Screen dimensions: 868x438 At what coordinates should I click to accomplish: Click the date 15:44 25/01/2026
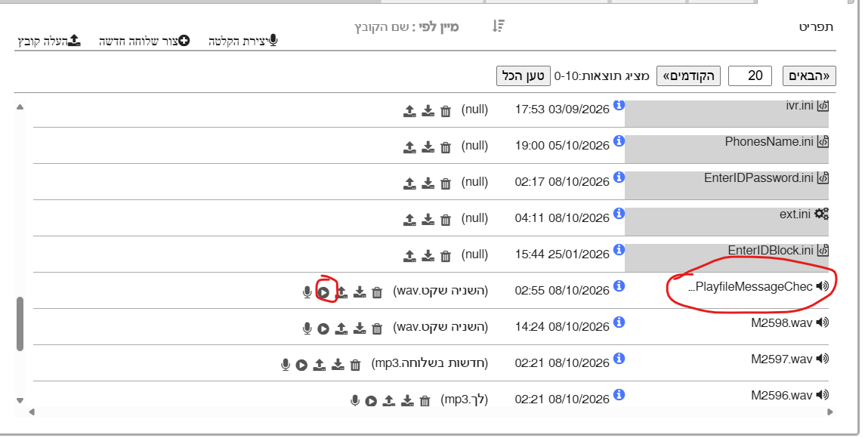(x=562, y=254)
